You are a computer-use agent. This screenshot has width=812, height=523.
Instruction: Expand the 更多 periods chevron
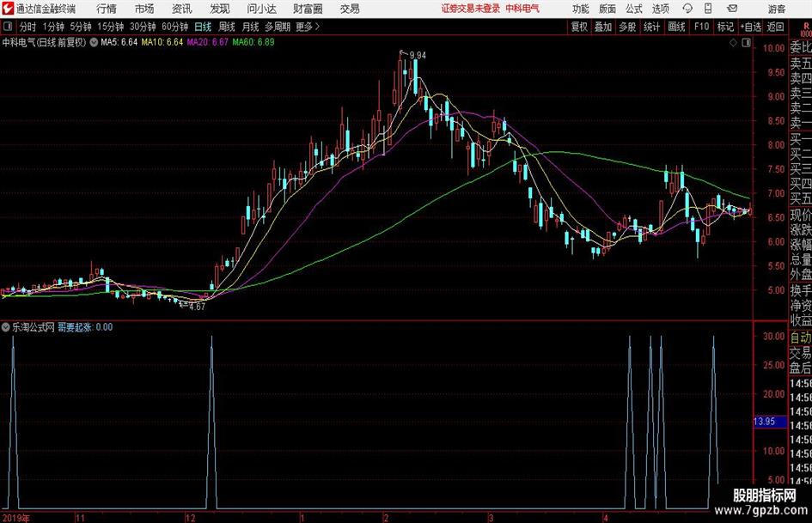point(308,27)
